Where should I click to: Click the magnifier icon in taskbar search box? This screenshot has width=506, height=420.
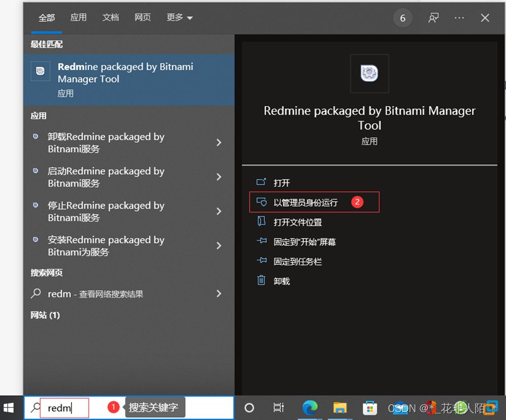coord(35,408)
